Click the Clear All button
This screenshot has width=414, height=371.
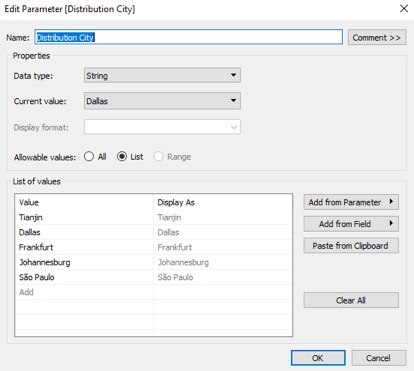click(x=351, y=300)
